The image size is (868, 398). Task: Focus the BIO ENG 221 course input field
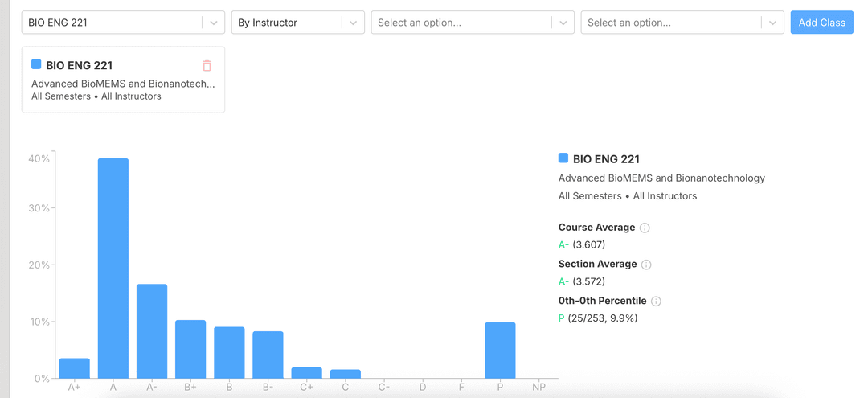coord(113,23)
